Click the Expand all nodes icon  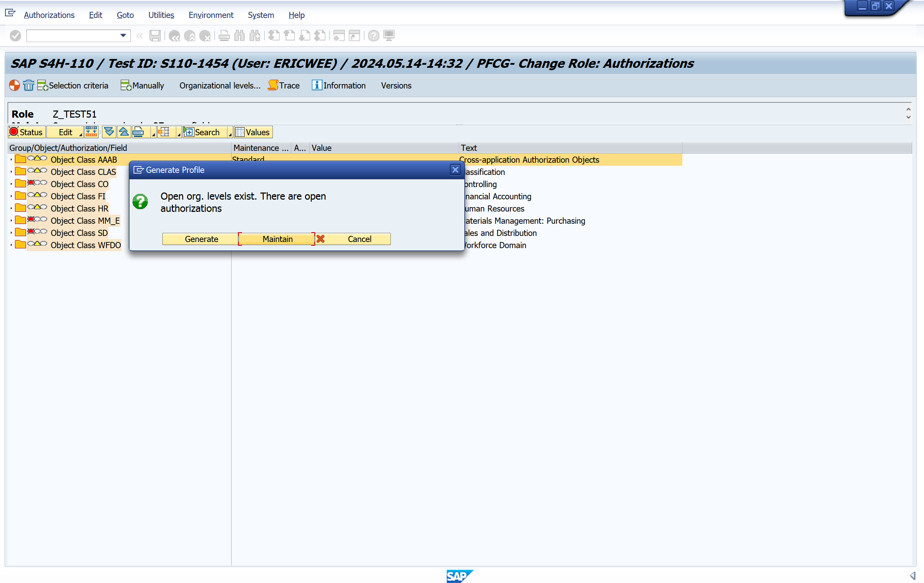click(109, 132)
